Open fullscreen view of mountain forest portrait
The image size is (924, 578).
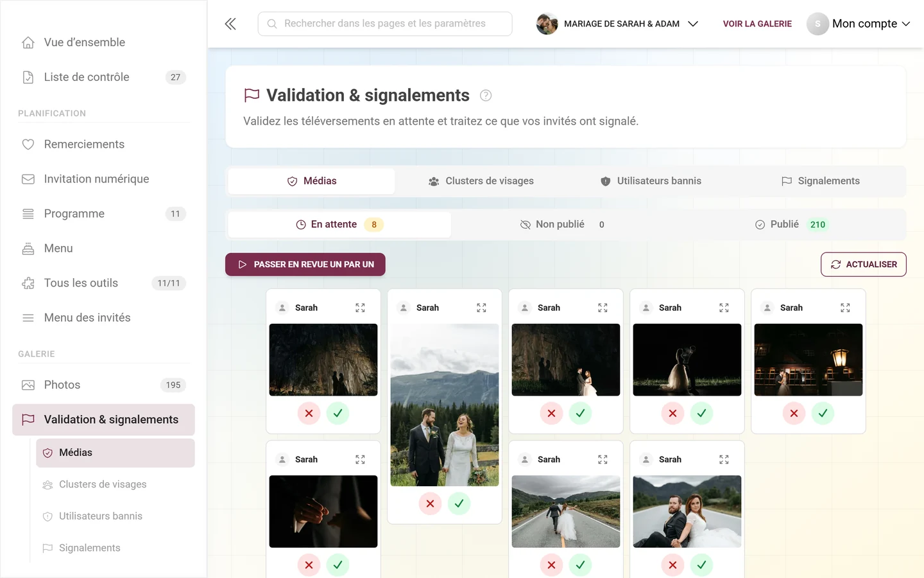click(x=481, y=308)
